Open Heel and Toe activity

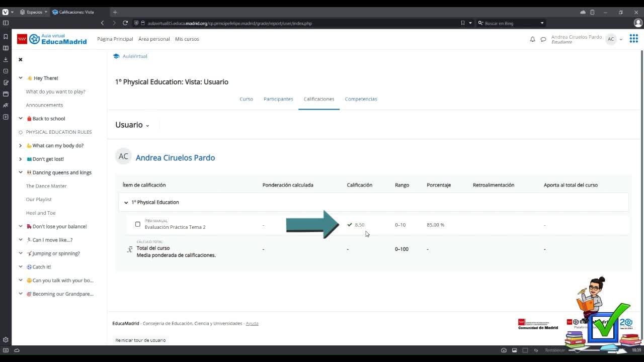coord(41,213)
